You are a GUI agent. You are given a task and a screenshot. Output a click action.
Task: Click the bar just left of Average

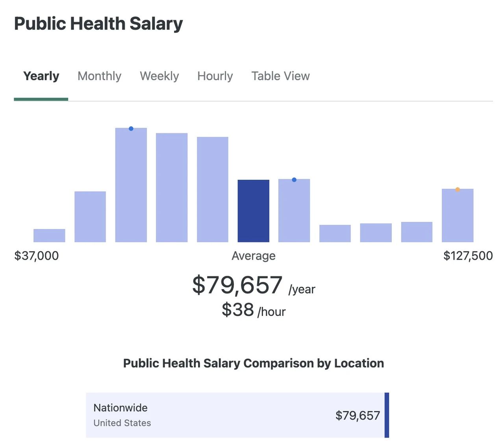pos(213,190)
